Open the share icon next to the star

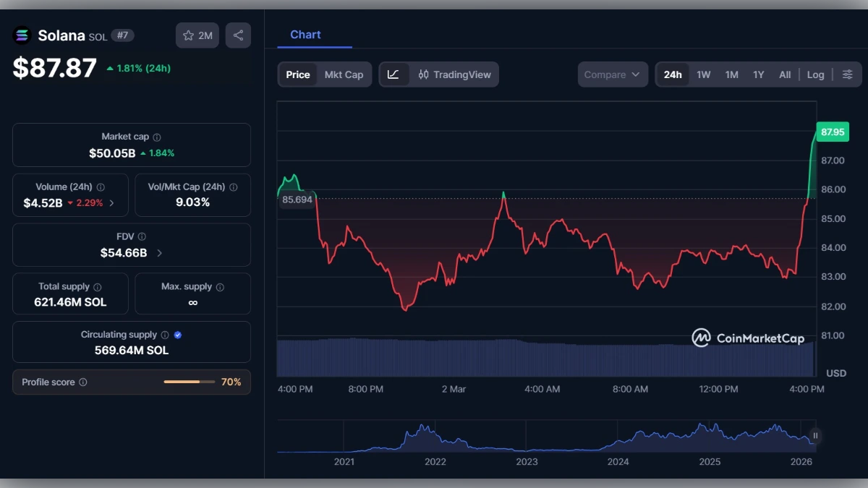(x=238, y=35)
